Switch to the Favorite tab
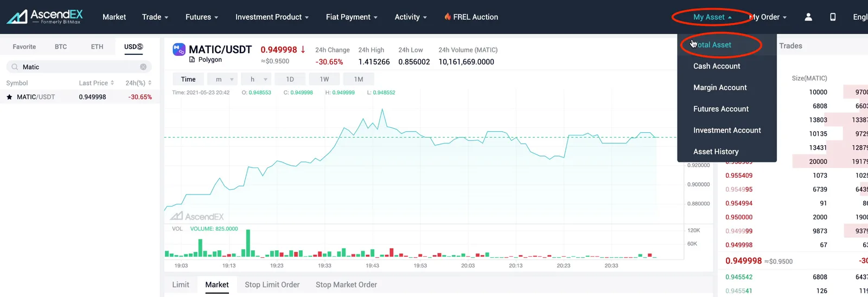The height and width of the screenshot is (297, 868). tap(24, 47)
